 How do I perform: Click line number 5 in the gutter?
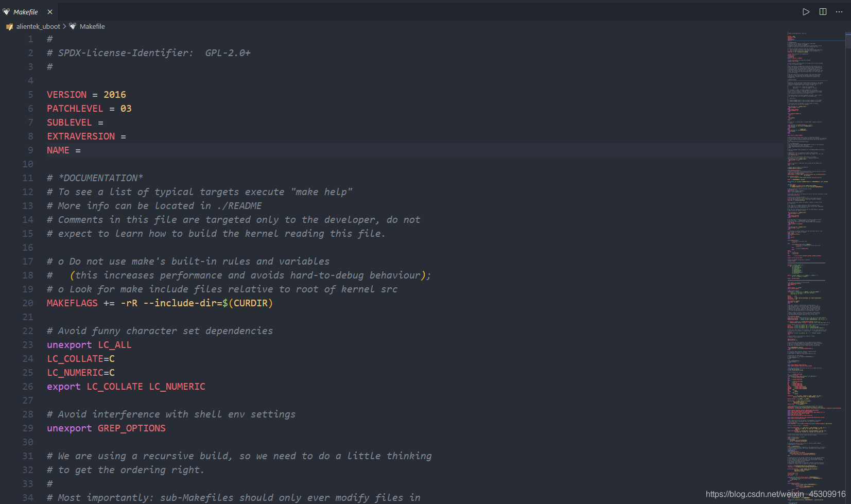point(30,95)
